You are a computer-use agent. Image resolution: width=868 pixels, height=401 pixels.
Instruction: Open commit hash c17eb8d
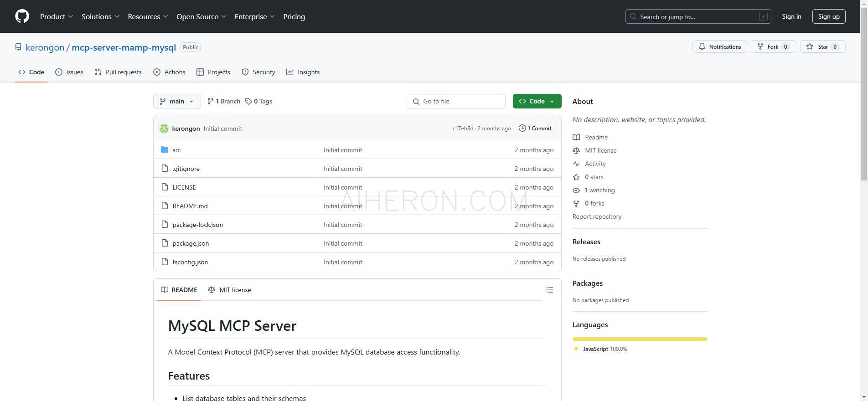[x=463, y=129]
